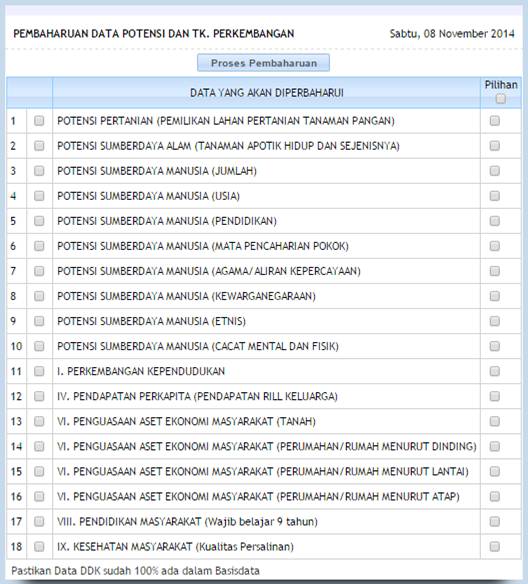Check left box for Wajib belajar 9 tahun
This screenshot has width=528, height=584.
coord(39,521)
